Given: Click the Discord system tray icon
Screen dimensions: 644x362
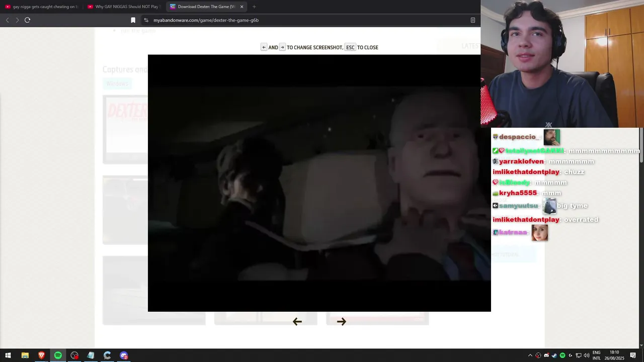Looking at the screenshot, I should (546, 355).
